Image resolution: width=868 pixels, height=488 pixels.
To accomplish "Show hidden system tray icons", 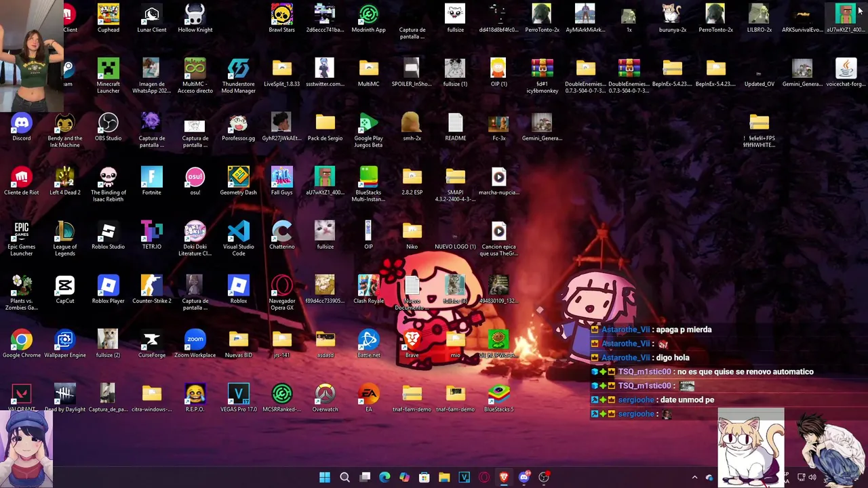I will click(694, 477).
